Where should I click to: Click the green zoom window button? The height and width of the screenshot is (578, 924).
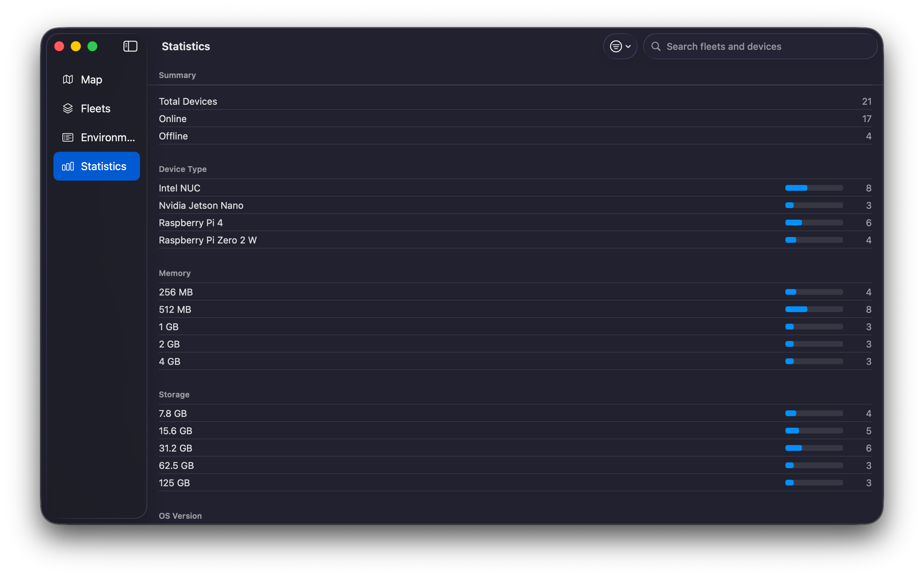coord(92,46)
